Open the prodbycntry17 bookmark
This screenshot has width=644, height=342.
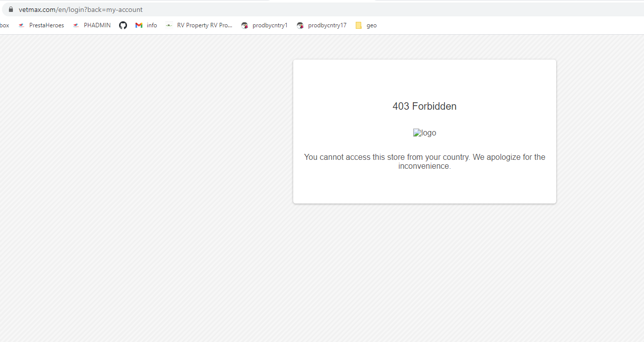(x=322, y=25)
